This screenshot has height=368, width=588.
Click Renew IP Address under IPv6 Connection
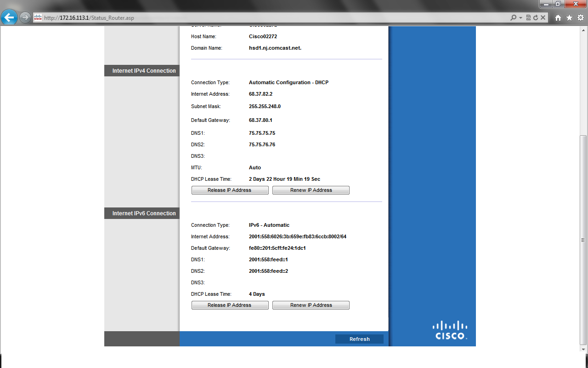pos(311,305)
